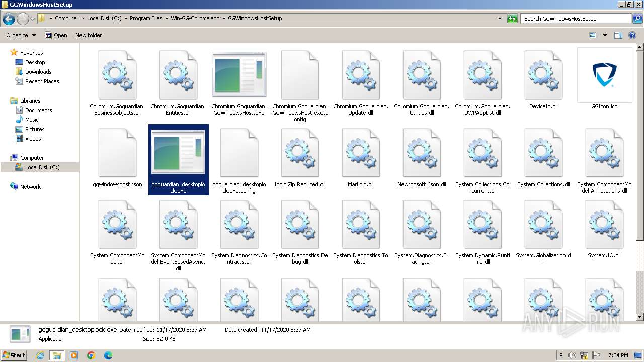
Task: Select System.ComponentModel.EventBasedAsync.dll file icon
Action: 178,224
